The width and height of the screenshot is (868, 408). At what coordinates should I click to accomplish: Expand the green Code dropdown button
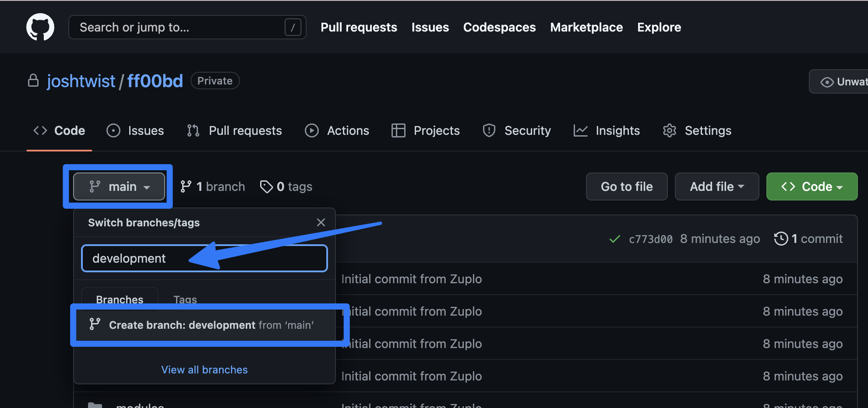point(812,186)
